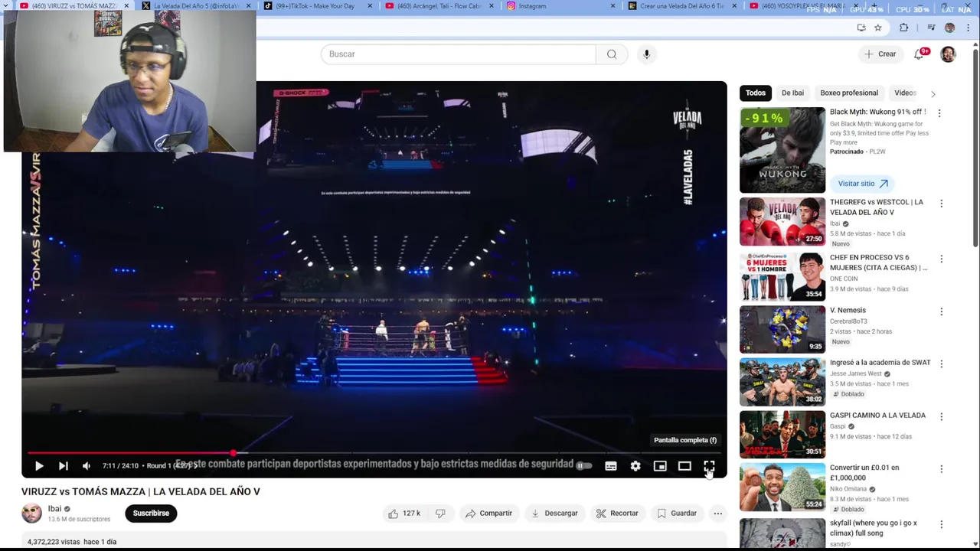The image size is (980, 551).
Task: Focus the Buscar search field
Action: click(458, 54)
